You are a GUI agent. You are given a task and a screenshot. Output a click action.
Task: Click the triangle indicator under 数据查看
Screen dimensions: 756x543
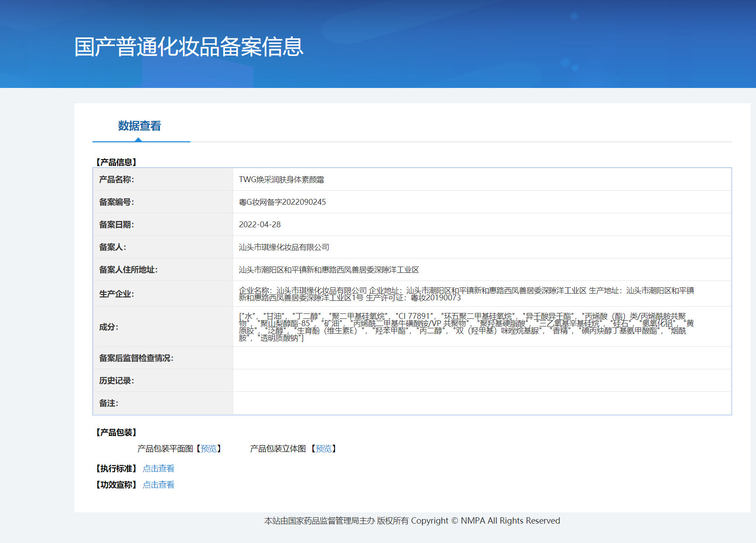[138, 140]
